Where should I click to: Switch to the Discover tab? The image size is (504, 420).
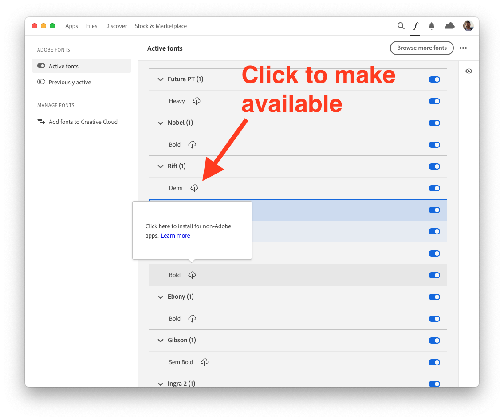116,26
